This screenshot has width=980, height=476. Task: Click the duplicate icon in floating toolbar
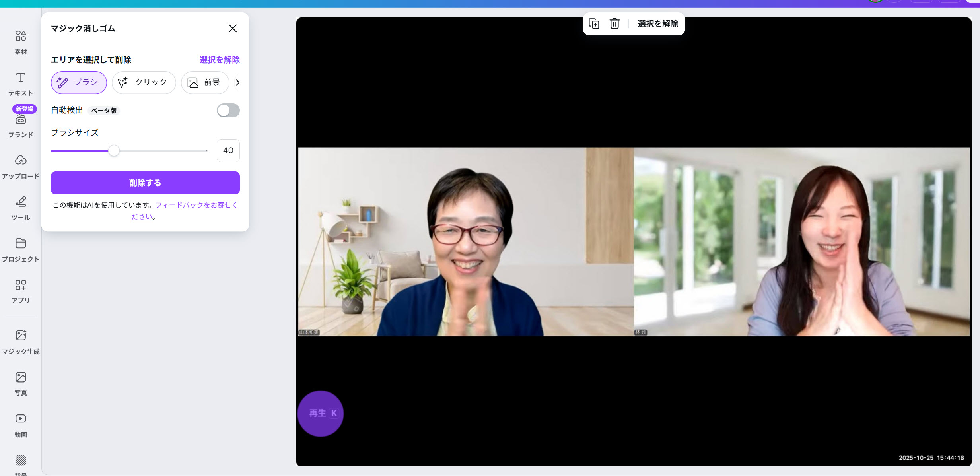(x=594, y=24)
